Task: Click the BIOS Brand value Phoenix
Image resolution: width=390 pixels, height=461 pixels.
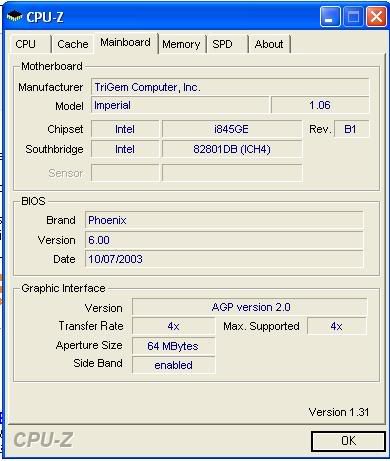Action: click(224, 220)
